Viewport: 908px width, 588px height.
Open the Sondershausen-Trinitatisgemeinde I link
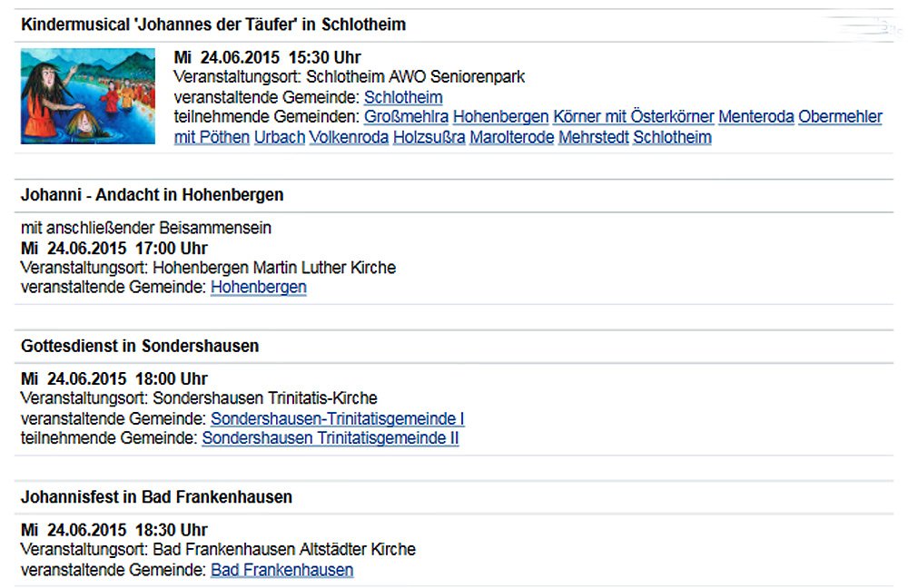pyautogui.click(x=338, y=419)
